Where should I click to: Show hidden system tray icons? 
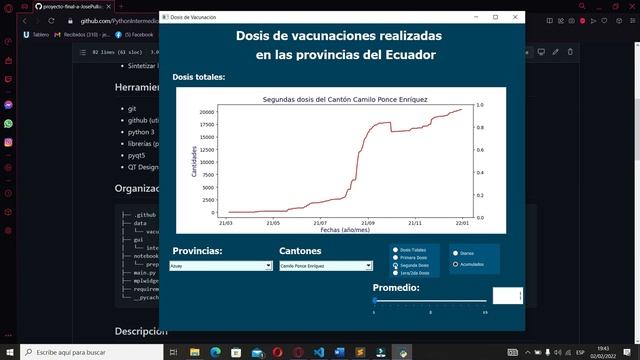(x=527, y=352)
